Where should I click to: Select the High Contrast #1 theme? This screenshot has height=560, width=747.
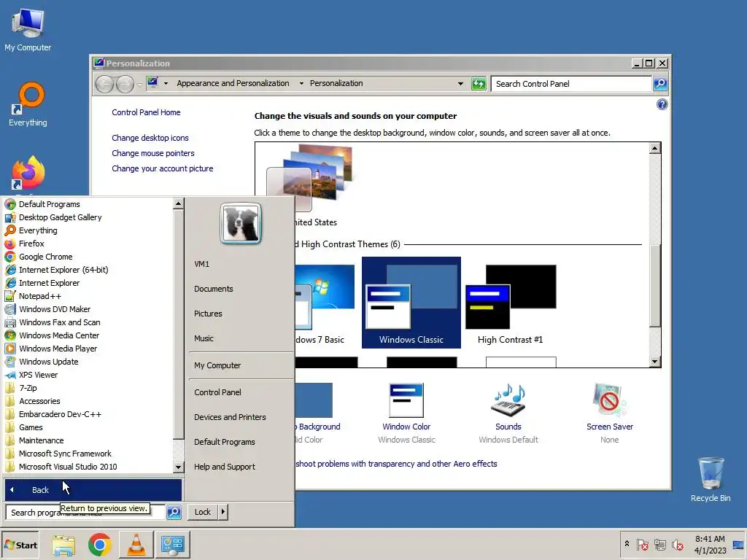(x=510, y=303)
